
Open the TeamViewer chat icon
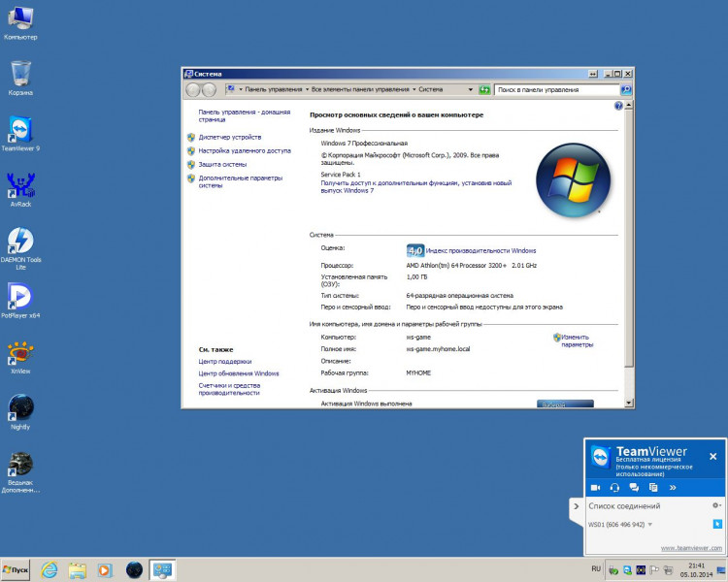634,487
